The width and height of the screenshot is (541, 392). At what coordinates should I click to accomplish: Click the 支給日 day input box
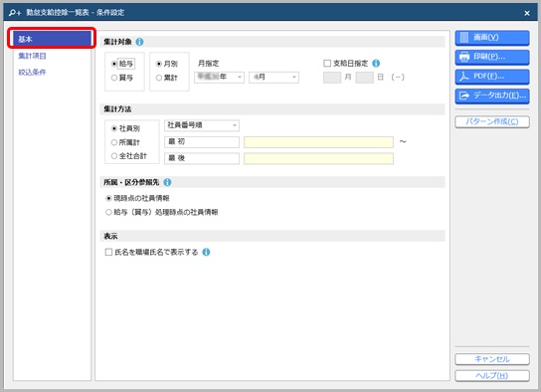[x=364, y=78]
